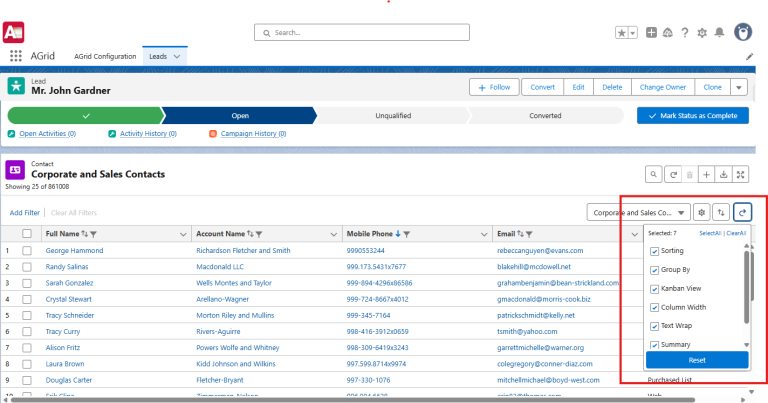Screen dimensions: 768x403
Task: Uncheck the Group By option
Action: pos(654,270)
